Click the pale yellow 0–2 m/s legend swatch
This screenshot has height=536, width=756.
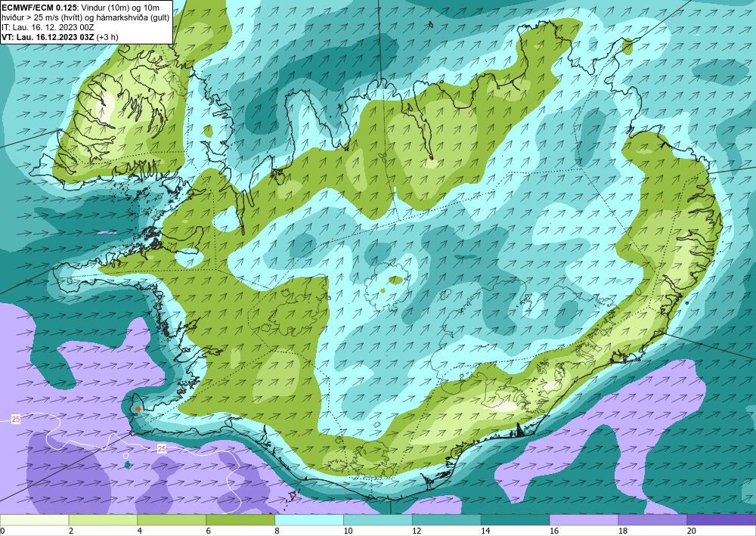click(x=34, y=520)
